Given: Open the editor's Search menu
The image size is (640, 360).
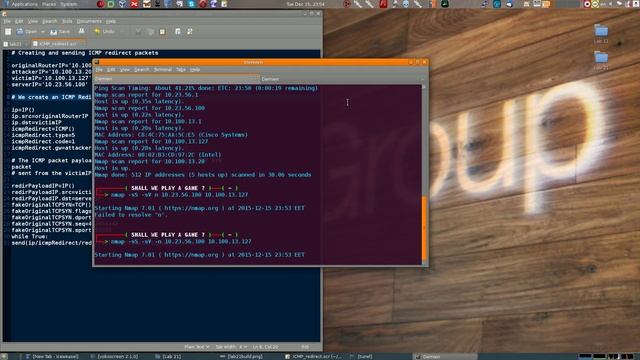Looking at the screenshot, I should 50,21.
